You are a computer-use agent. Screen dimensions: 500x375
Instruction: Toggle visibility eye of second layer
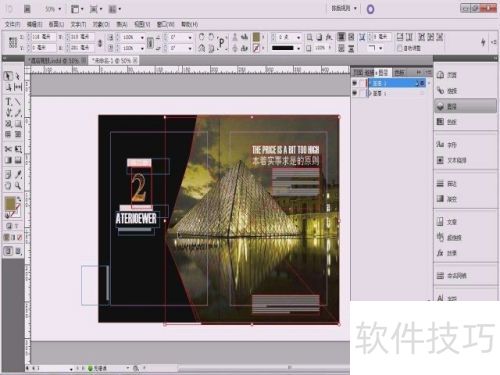click(354, 93)
